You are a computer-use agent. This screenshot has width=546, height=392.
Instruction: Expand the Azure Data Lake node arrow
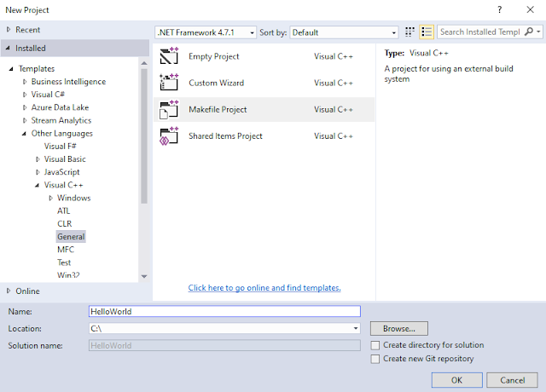click(x=25, y=107)
